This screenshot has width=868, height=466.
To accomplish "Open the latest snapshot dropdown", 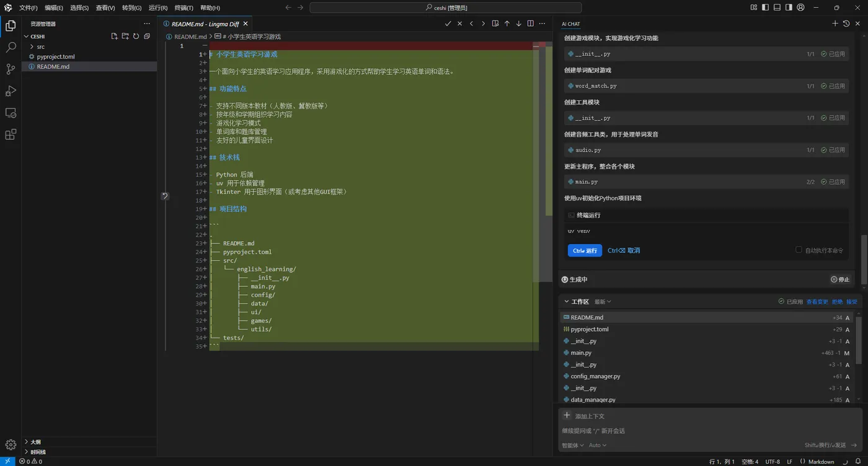I will [x=603, y=302].
